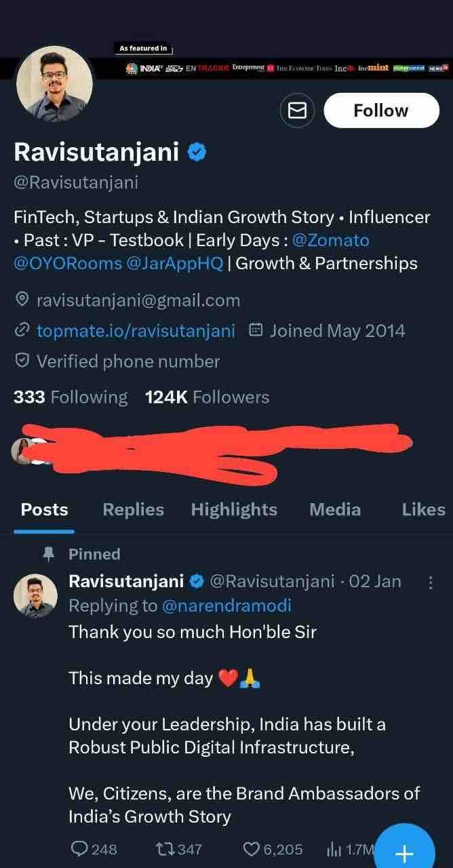Open three-dot menu on pinned post
The height and width of the screenshot is (868, 453).
pos(429,582)
